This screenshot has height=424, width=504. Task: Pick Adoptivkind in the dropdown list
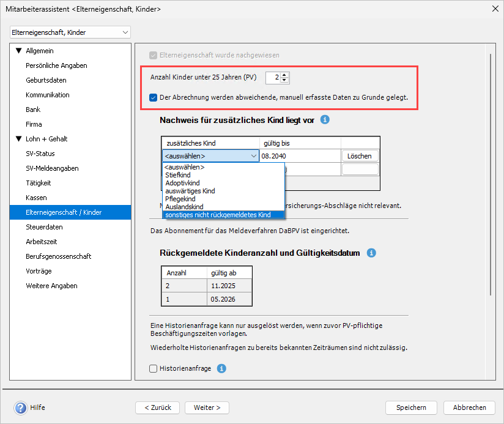tap(182, 183)
